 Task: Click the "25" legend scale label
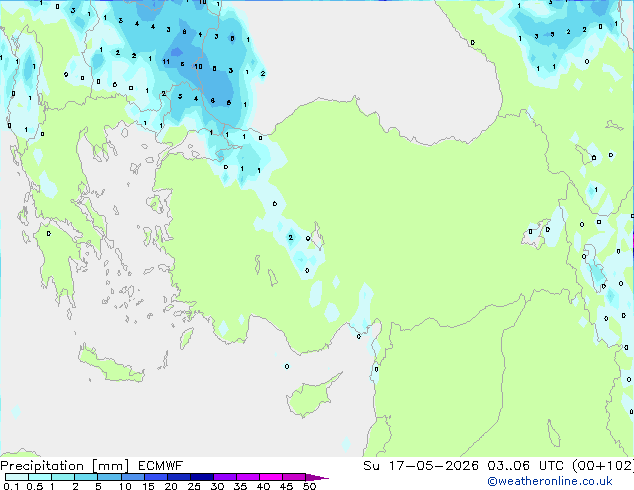194,486
